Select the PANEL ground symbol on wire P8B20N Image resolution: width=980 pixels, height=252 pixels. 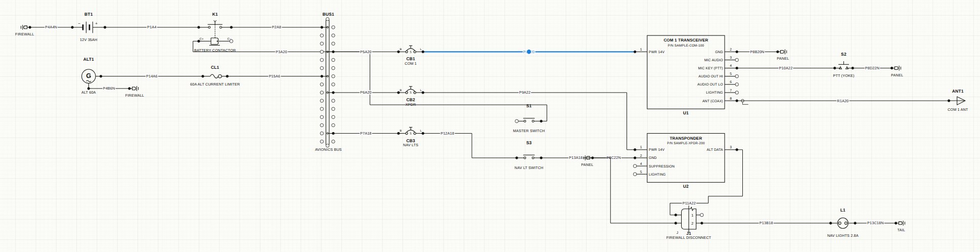tap(783, 52)
